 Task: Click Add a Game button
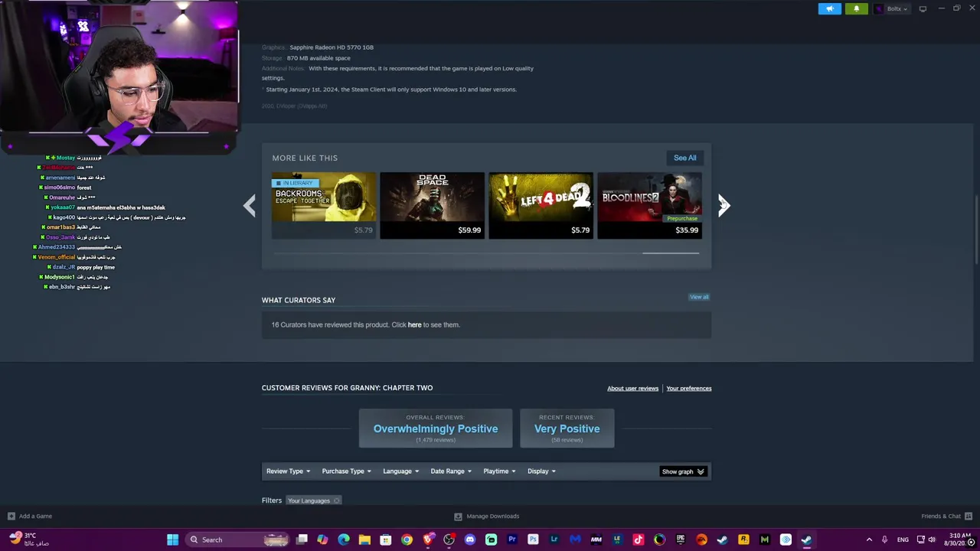point(30,516)
